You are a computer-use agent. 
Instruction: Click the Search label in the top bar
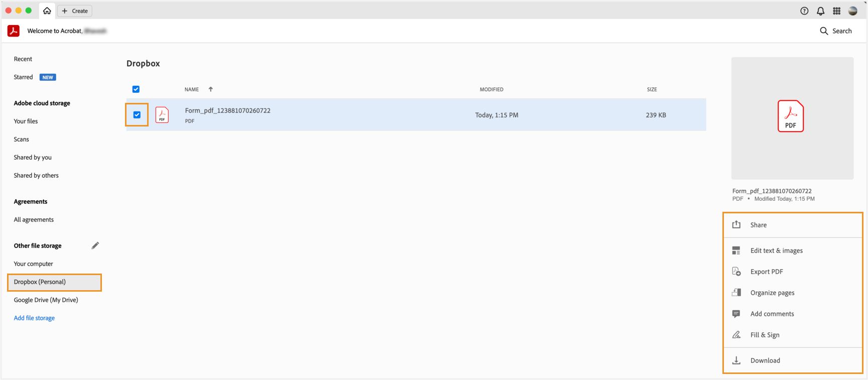pyautogui.click(x=842, y=31)
